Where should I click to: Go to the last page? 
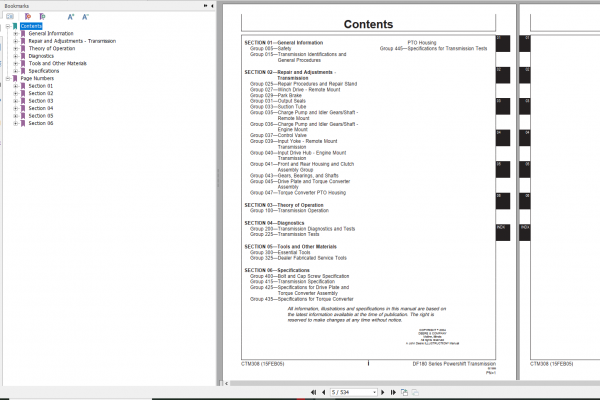[x=393, y=392]
